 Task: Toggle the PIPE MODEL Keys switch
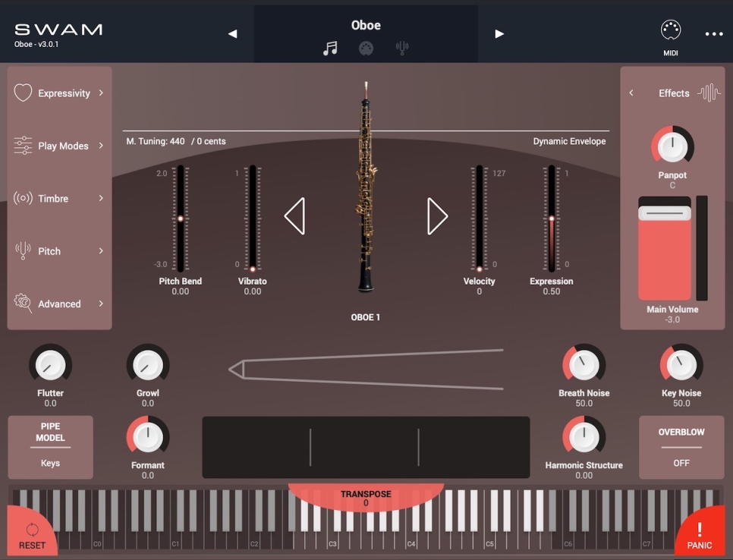(x=51, y=448)
